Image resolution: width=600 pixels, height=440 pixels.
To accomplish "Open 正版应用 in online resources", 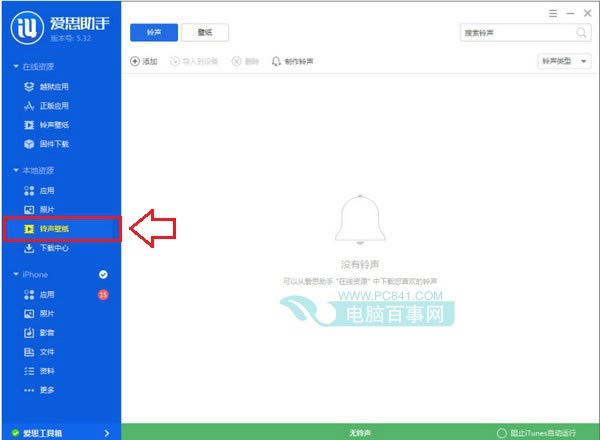I will (x=46, y=106).
